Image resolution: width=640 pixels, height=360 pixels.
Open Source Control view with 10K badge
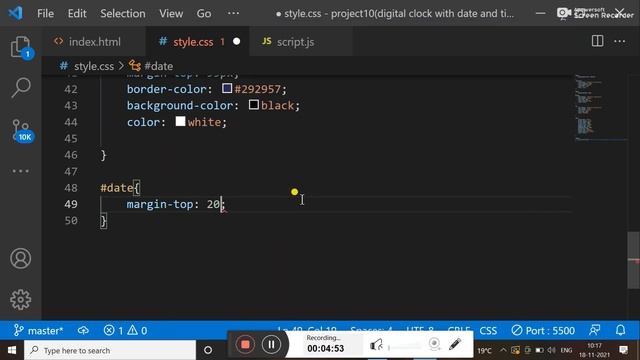tap(21, 131)
